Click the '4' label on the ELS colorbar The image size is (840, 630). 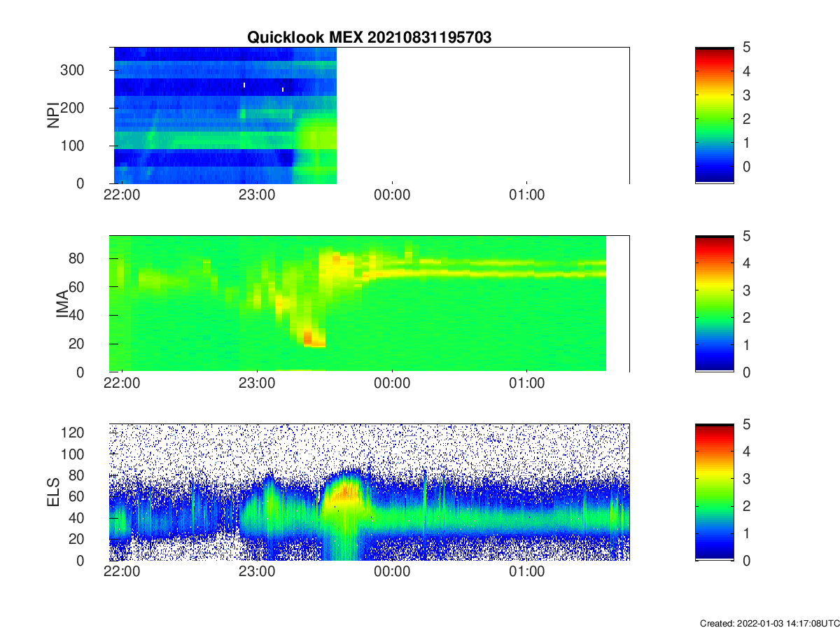[x=746, y=452]
